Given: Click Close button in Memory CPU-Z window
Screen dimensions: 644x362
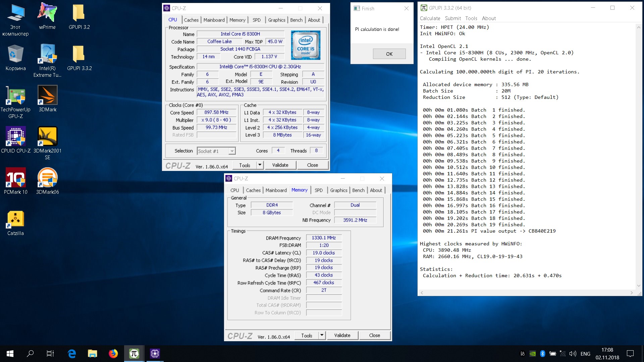Looking at the screenshot, I should point(374,335).
